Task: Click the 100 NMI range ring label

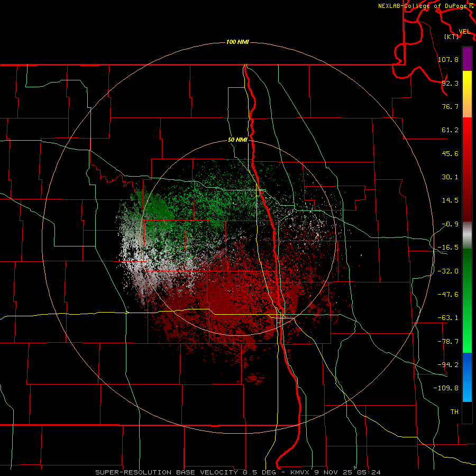Action: click(237, 42)
